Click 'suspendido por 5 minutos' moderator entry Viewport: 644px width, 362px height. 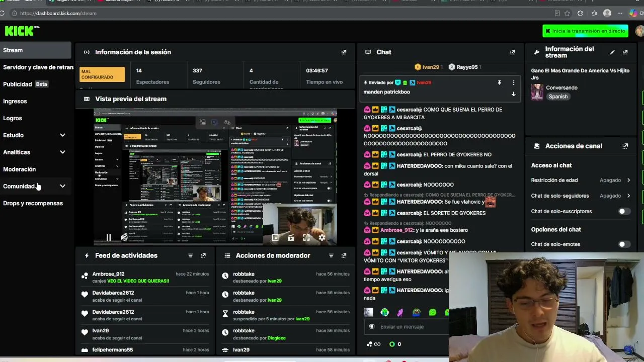coord(271,319)
